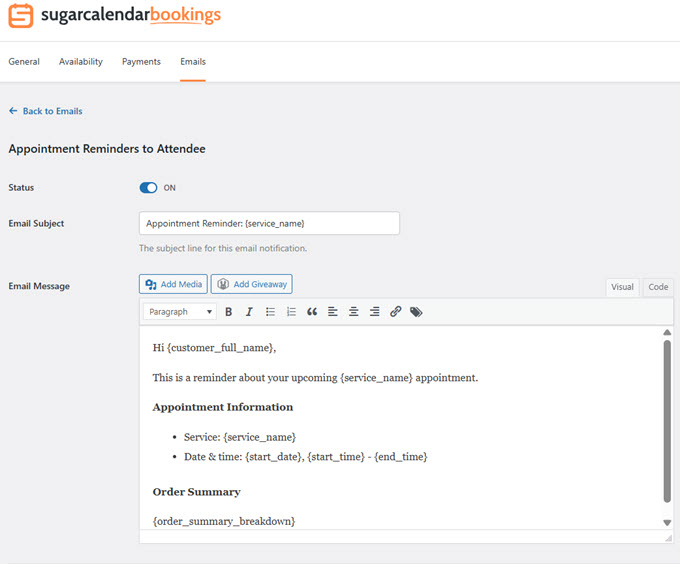This screenshot has width=680, height=564.
Task: Toggle bold formatting in editor toolbar
Action: click(x=228, y=312)
